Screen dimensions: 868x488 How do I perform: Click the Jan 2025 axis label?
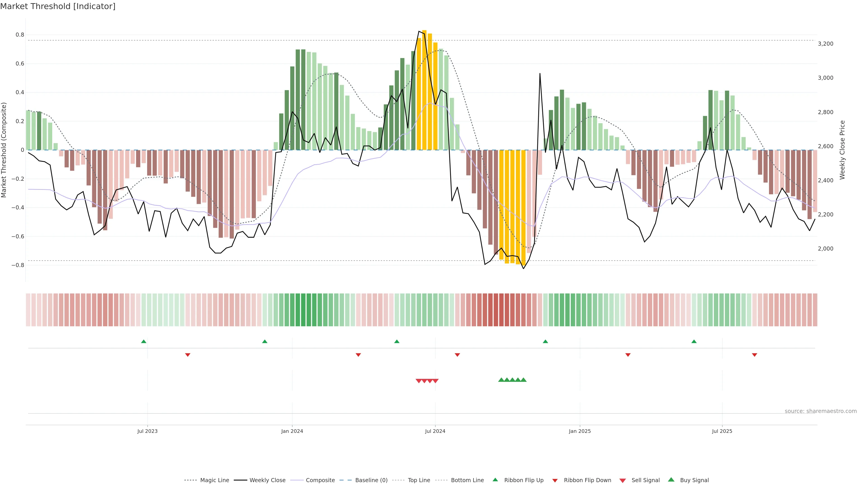point(580,431)
